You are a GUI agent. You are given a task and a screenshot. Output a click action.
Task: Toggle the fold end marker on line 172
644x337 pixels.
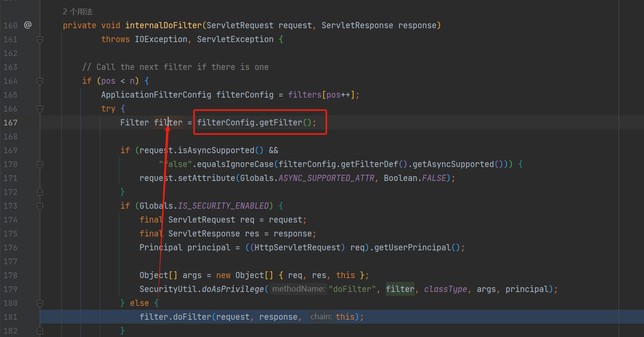coord(40,192)
